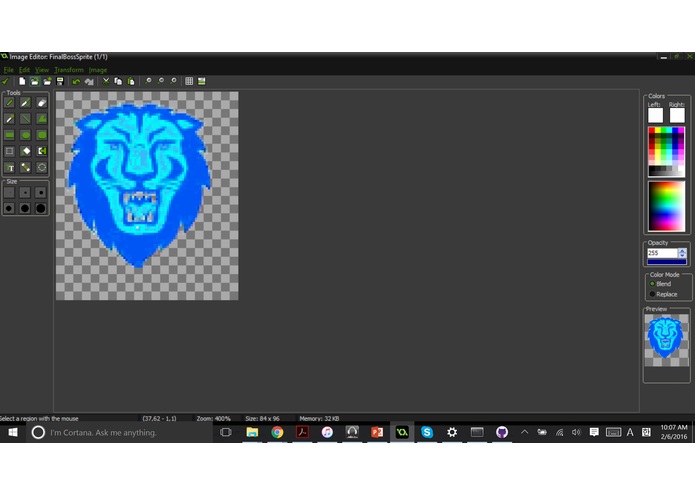
Task: Open Skype from the taskbar
Action: (x=427, y=432)
